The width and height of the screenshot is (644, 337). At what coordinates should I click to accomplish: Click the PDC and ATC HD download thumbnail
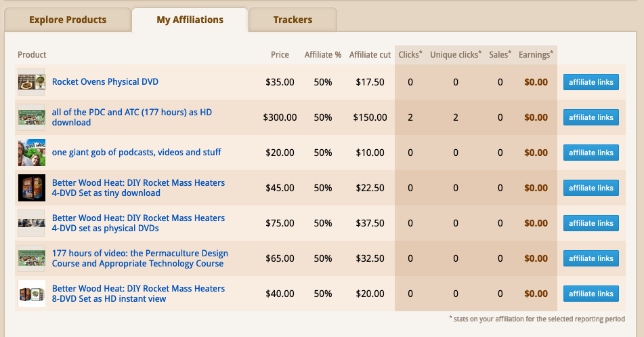coord(31,117)
